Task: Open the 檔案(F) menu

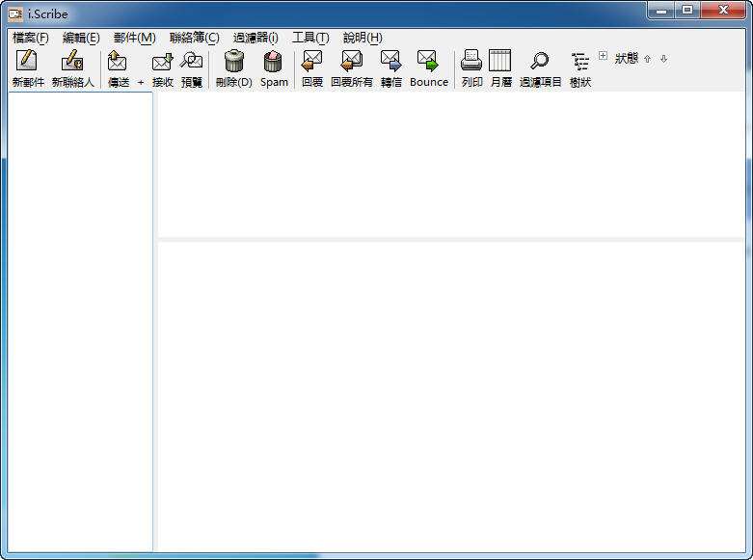Action: coord(31,38)
